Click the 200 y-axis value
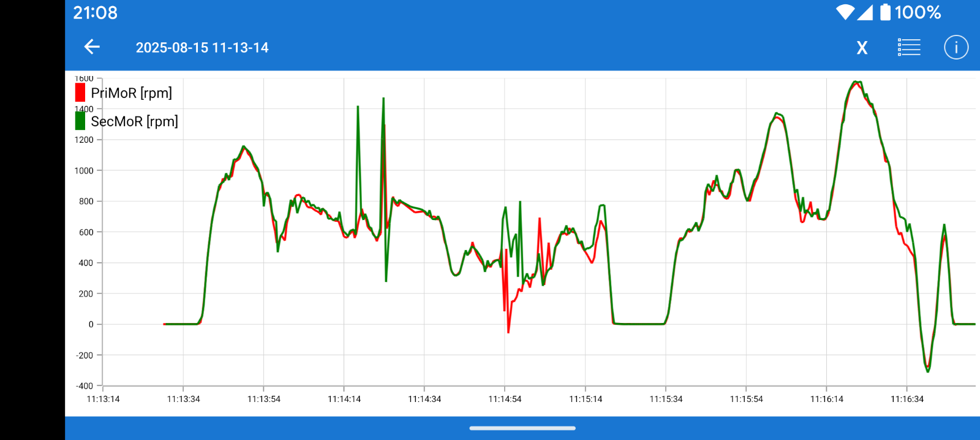Viewport: 980px width, 440px height. (x=86, y=294)
